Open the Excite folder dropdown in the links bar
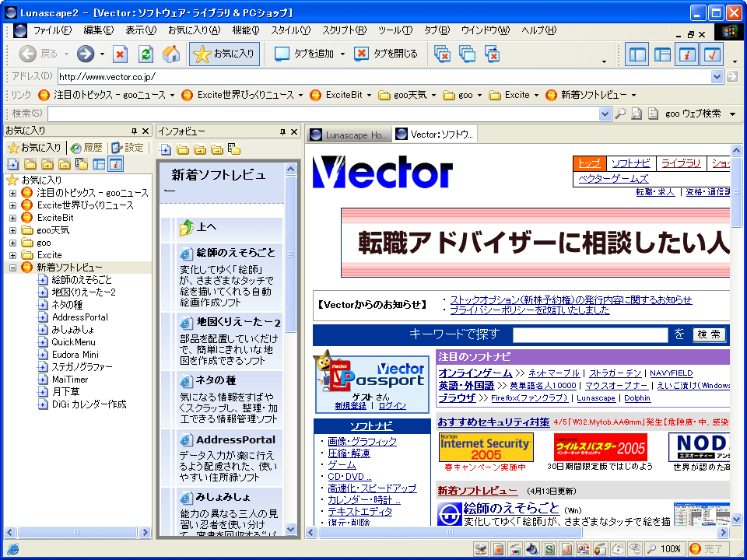The width and height of the screenshot is (747, 560). point(536,95)
